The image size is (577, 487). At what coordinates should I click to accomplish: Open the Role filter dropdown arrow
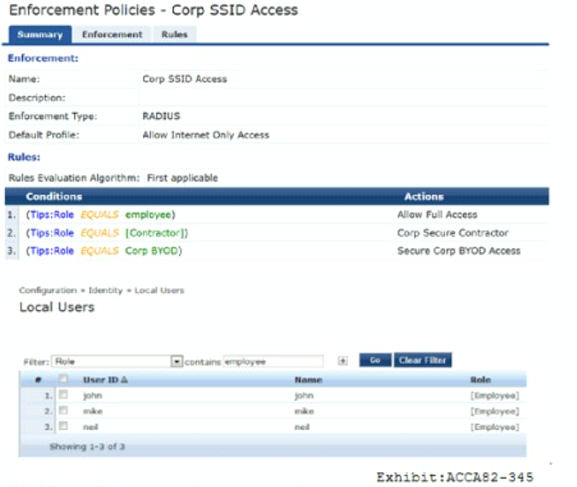(177, 361)
